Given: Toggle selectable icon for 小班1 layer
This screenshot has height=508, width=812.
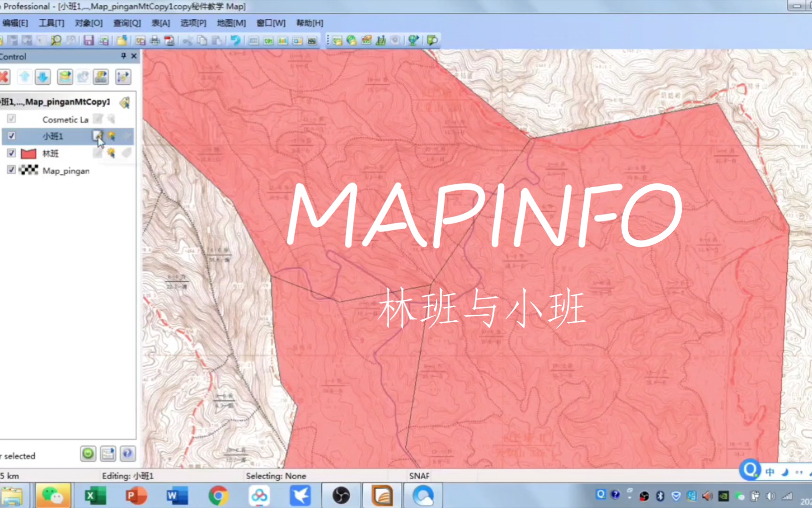Looking at the screenshot, I should (111, 136).
